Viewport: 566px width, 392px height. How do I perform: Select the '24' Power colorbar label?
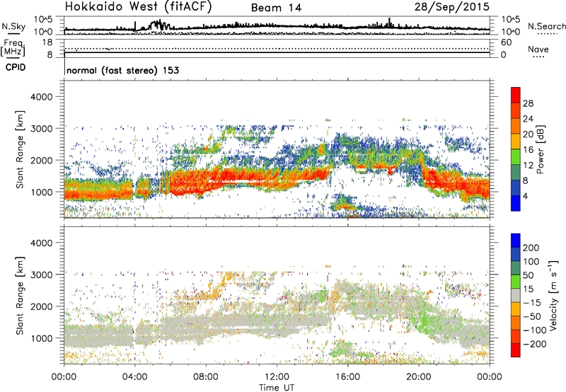point(528,119)
